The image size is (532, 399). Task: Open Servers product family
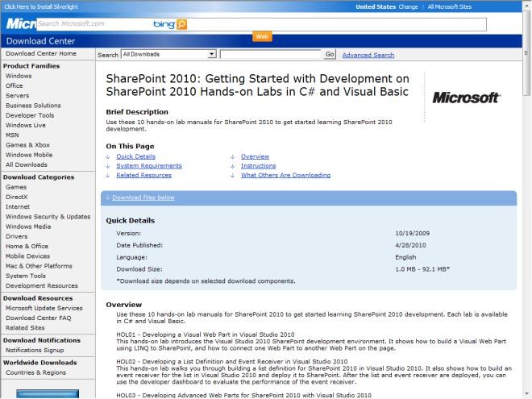click(x=17, y=96)
